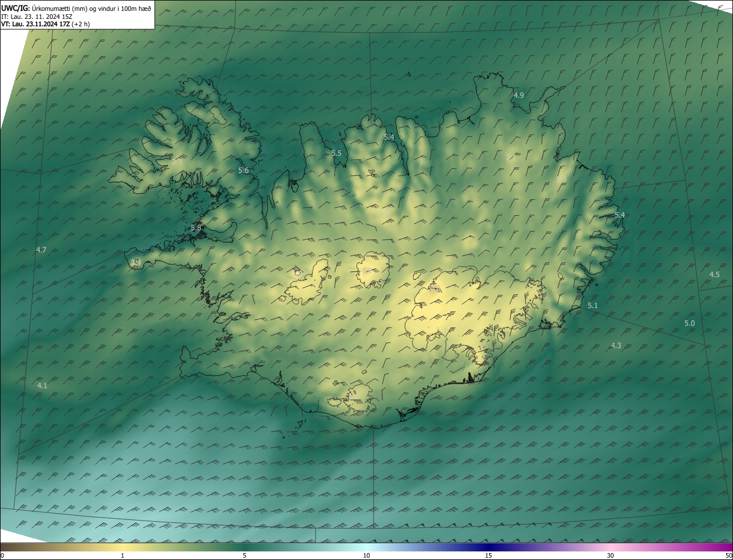Click the 1 tick on the color legend

pos(123,555)
